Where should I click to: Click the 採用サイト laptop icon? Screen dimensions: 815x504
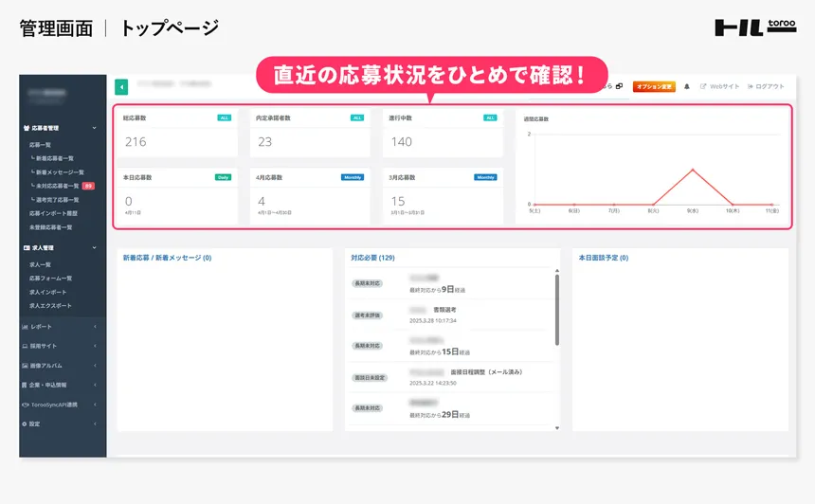[25, 346]
